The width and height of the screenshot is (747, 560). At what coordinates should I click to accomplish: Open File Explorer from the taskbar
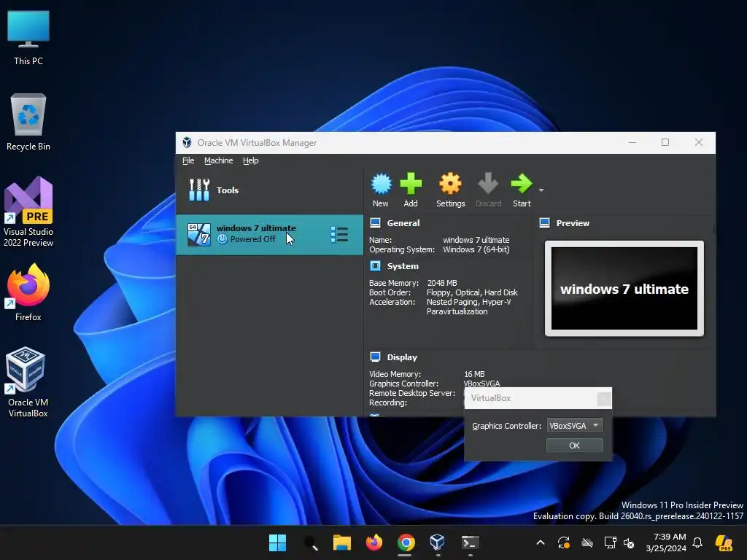pyautogui.click(x=341, y=542)
